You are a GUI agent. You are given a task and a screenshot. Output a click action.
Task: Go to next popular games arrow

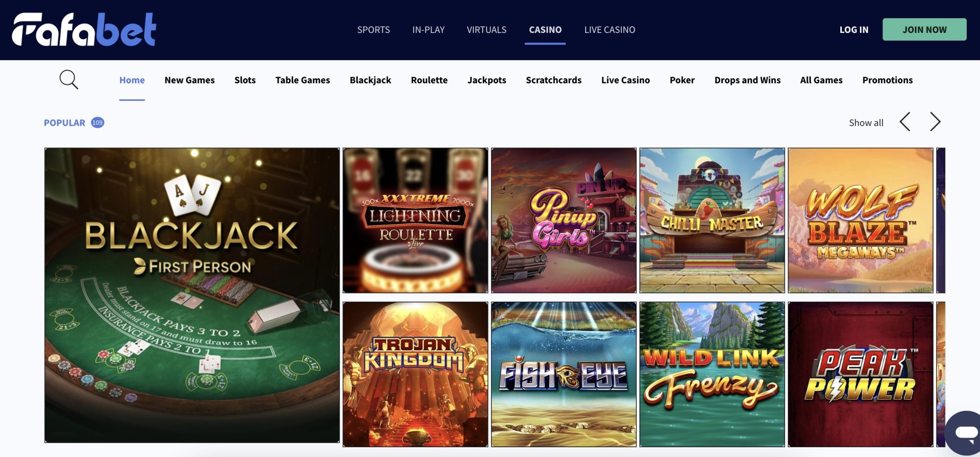point(935,122)
